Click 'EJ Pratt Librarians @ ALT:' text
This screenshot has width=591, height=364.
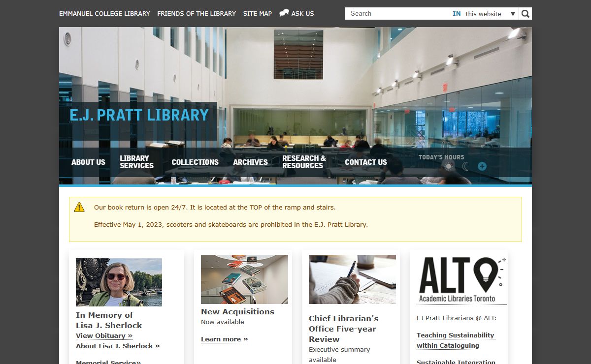pos(457,318)
